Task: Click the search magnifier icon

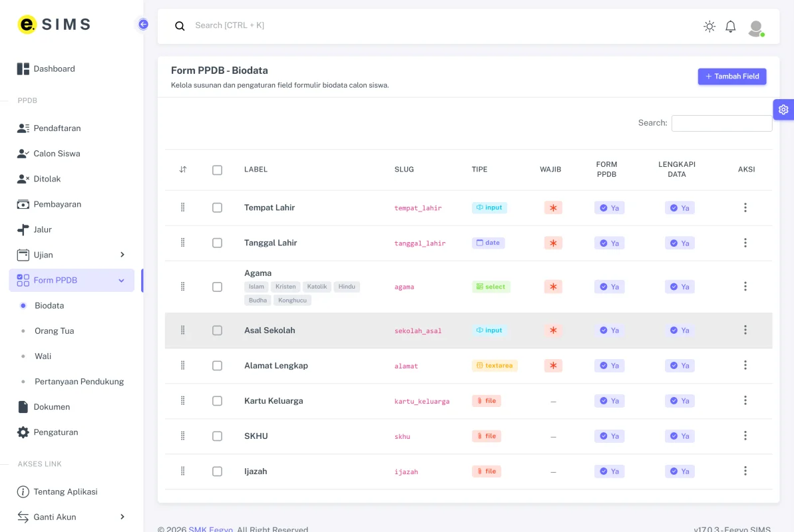Action: click(x=180, y=26)
